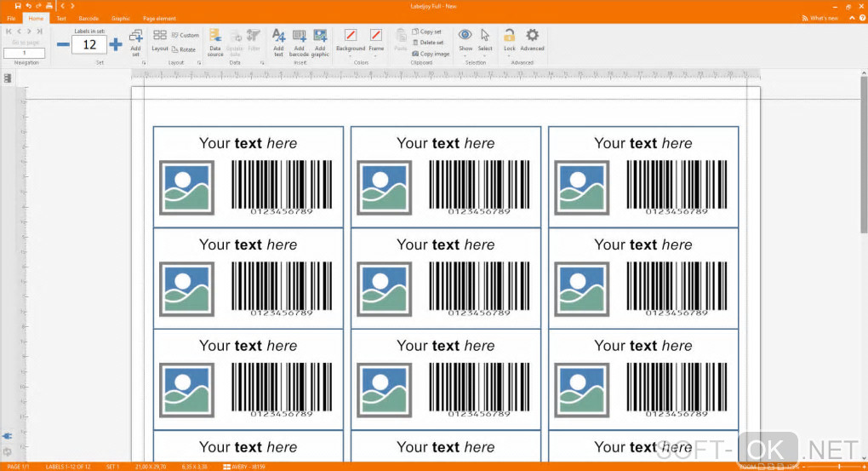Click the Print icon in quick access

(49, 6)
